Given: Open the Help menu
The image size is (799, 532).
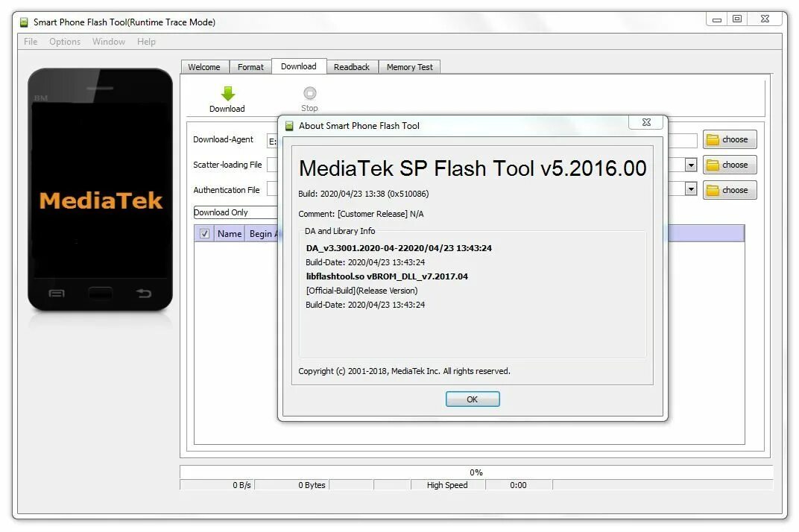Looking at the screenshot, I should coord(146,42).
